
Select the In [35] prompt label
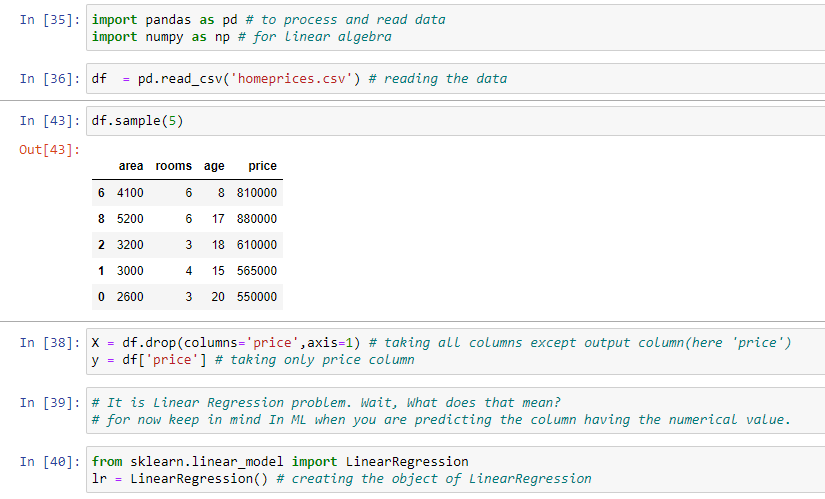(x=49, y=19)
